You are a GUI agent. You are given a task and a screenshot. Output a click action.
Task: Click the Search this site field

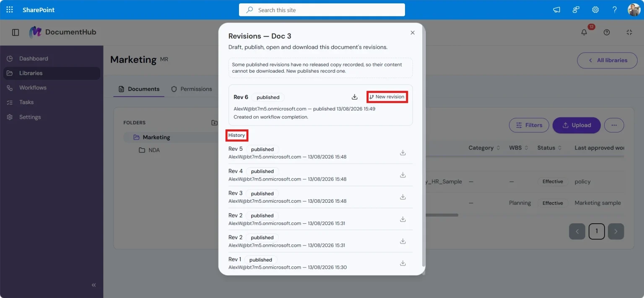(322, 10)
